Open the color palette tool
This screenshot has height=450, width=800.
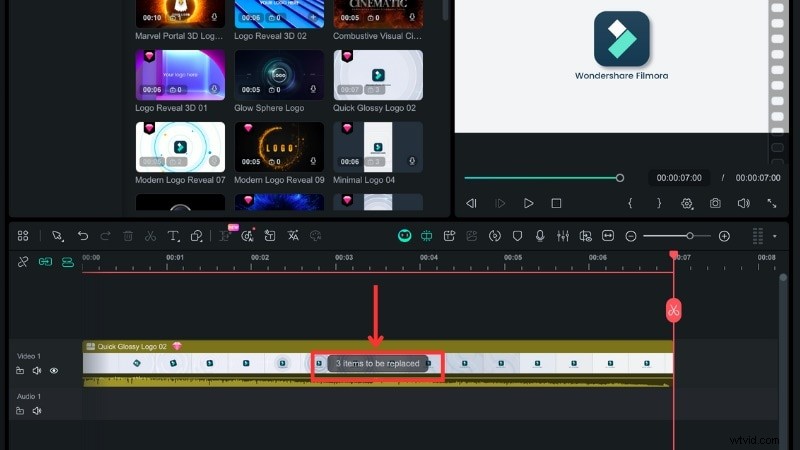coord(316,236)
